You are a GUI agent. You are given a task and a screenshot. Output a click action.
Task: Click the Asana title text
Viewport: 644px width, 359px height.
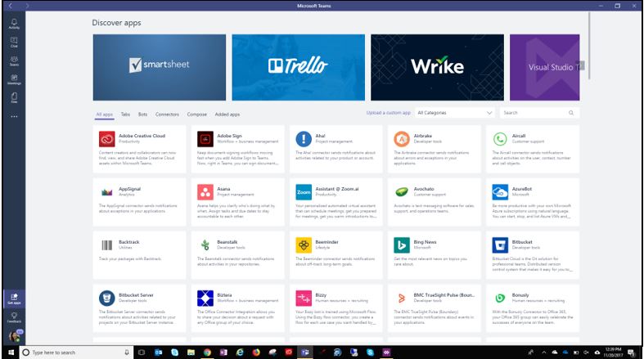pos(223,189)
